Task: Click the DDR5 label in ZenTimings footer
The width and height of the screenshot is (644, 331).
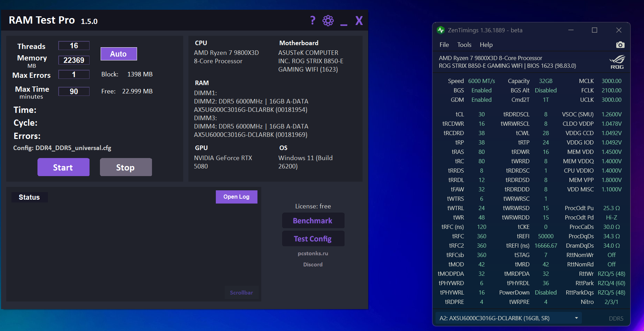Action: 616,318
